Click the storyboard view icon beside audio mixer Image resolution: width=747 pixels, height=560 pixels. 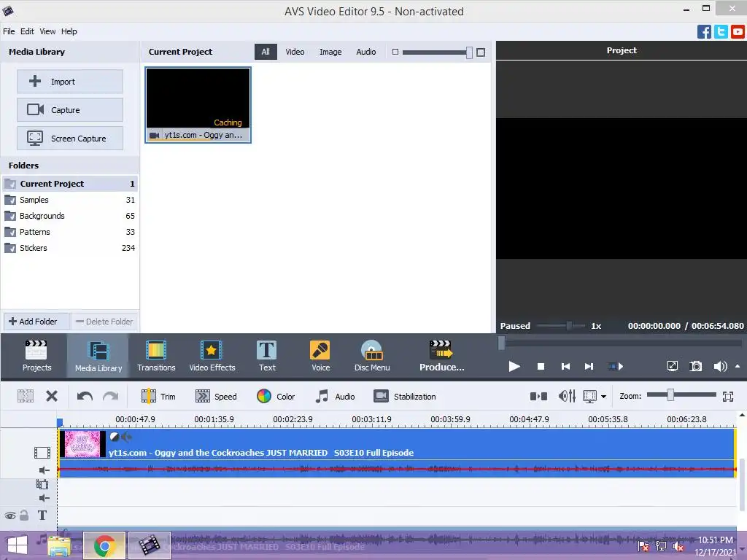[538, 396]
